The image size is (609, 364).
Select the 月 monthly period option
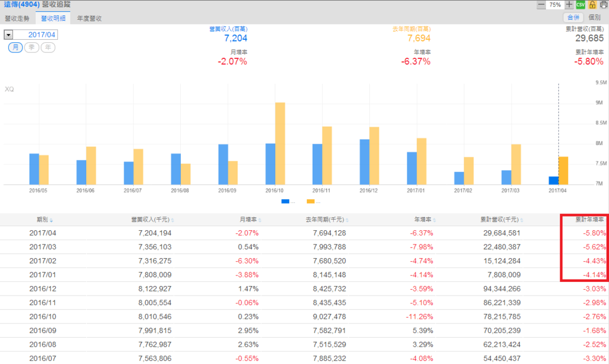coord(15,48)
